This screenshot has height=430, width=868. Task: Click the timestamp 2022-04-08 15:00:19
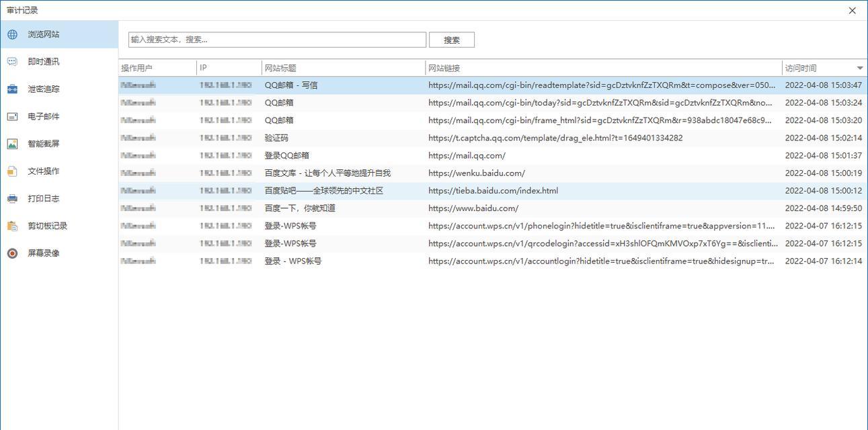point(824,173)
